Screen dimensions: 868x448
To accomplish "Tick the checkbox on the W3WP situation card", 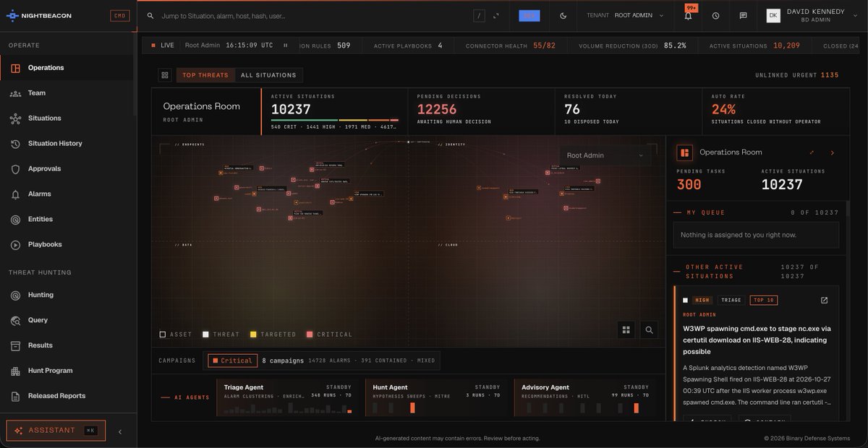I will [686, 300].
